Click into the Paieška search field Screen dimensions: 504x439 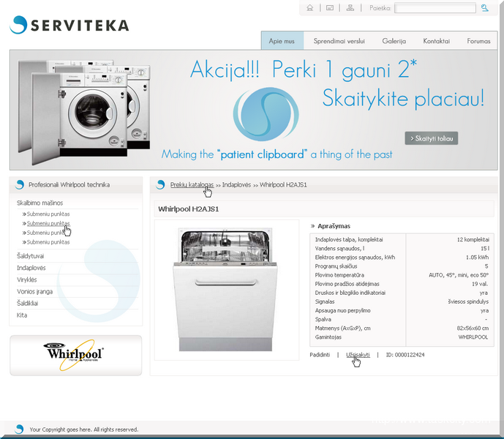[x=435, y=8]
